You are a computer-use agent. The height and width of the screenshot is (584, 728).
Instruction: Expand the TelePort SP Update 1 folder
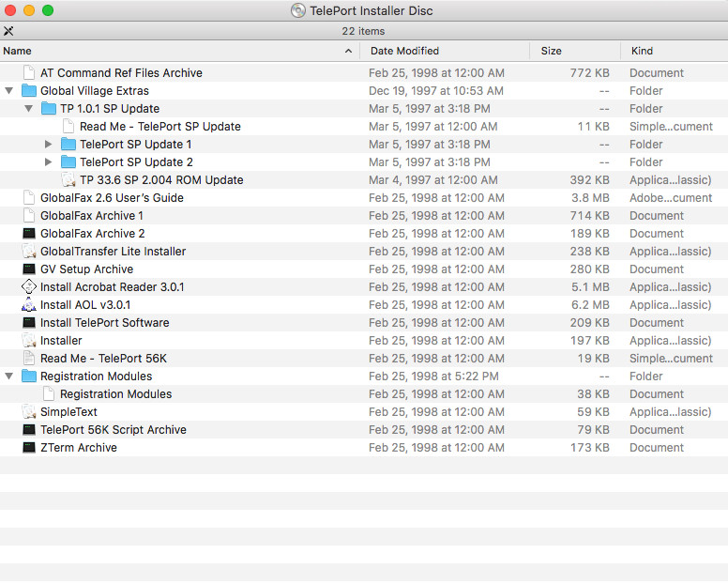pyautogui.click(x=48, y=144)
